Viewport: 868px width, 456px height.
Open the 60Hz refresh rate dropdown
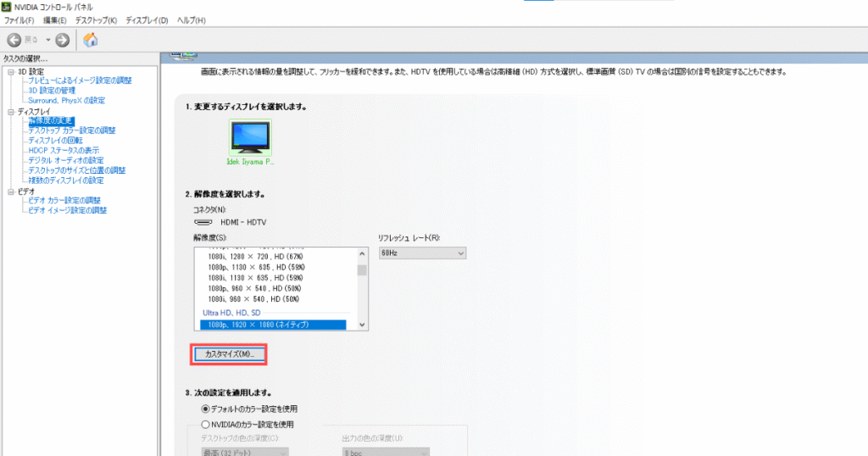[422, 253]
